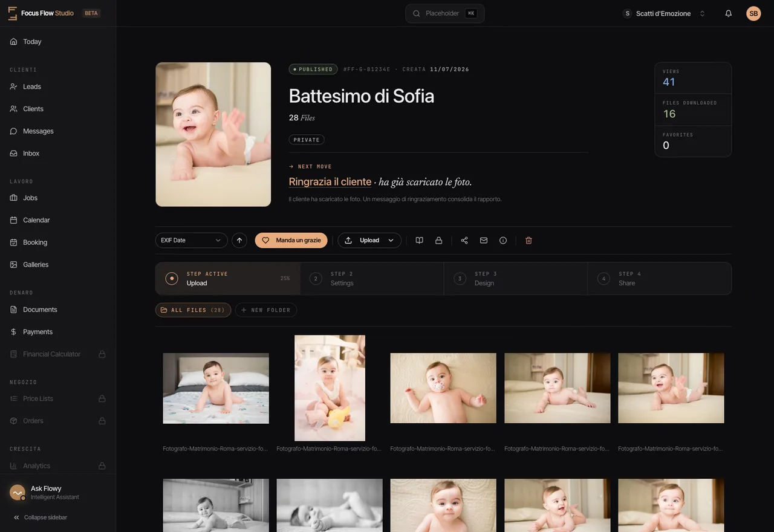Open the portrait thumbnail with yellow toy
Screen dimensions: 774x532
pos(330,388)
